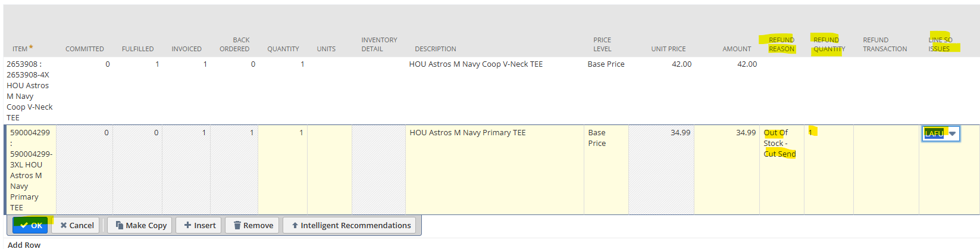
Task: Click the HOU Astros M Navy Primary TEE description
Action: [468, 133]
